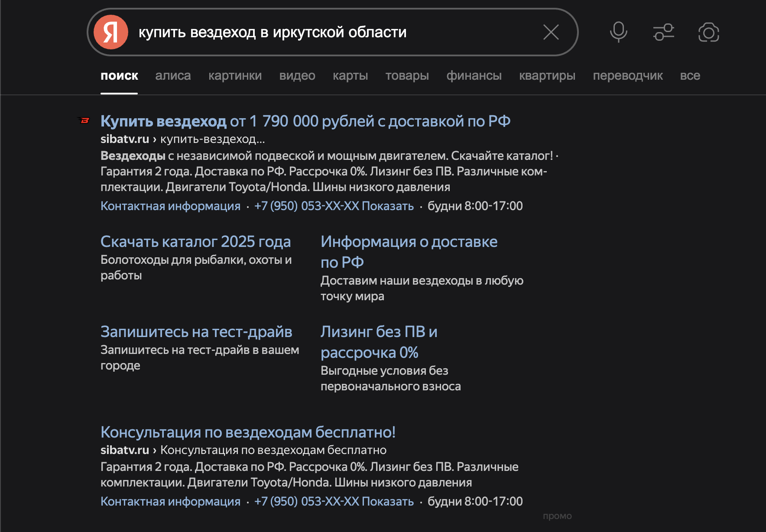Open 'Скачать каталог 2025 года' sitelink
This screenshot has width=766, height=532.
[196, 242]
